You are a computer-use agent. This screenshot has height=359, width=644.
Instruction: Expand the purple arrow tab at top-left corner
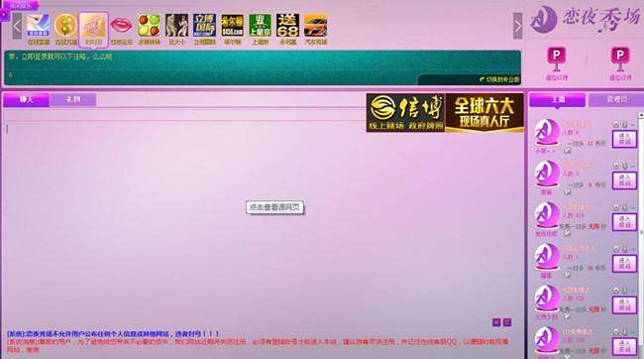point(4,15)
